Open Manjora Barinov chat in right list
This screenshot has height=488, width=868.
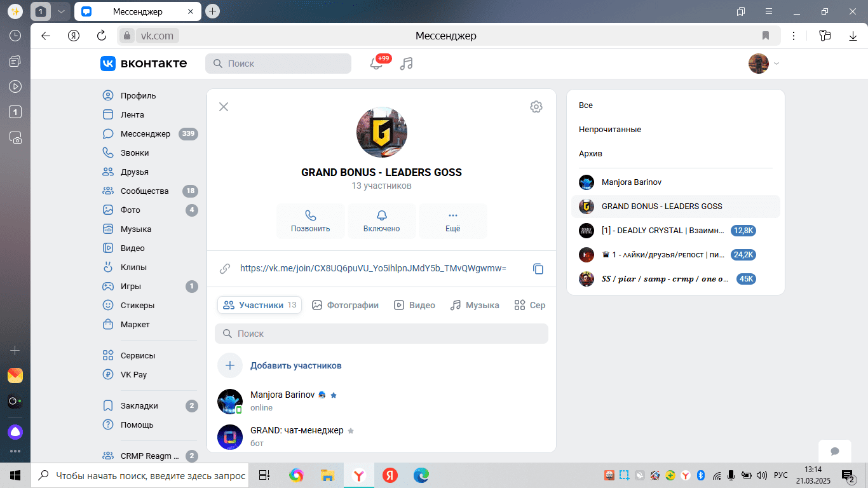click(675, 182)
